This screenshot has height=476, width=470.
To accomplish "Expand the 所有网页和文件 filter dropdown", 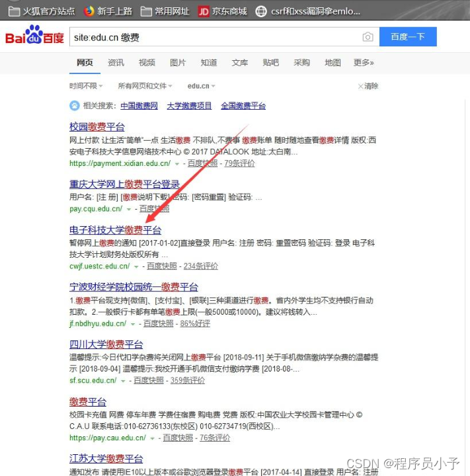I will 145,86.
